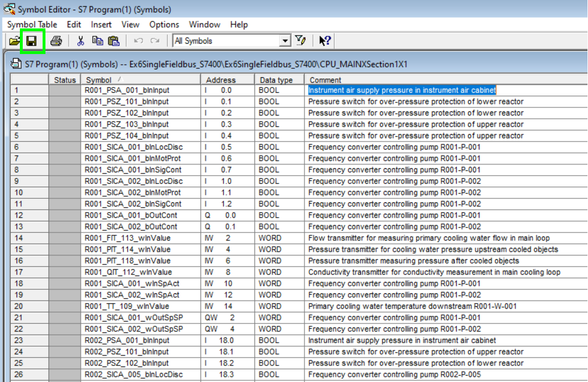Save the symbol table with the diskette icon
This screenshot has width=588, height=382.
(32, 41)
